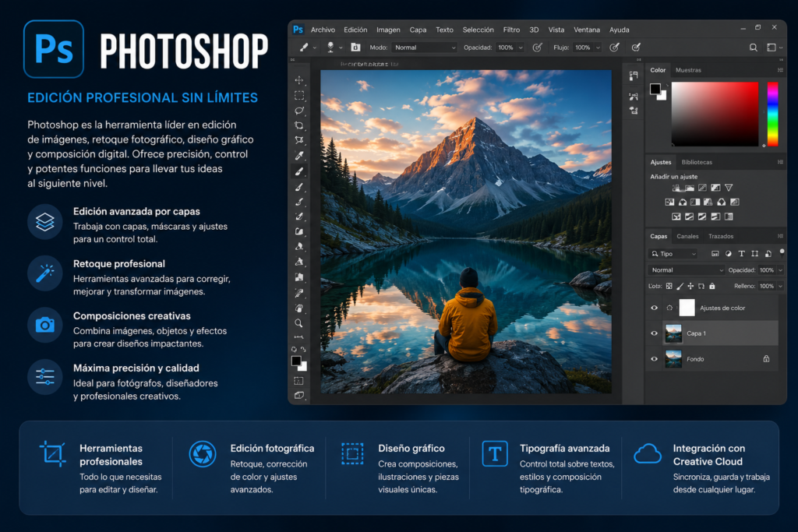The width and height of the screenshot is (798, 532).
Task: Click the screen mode icon at toolbar bottom
Action: (x=299, y=395)
